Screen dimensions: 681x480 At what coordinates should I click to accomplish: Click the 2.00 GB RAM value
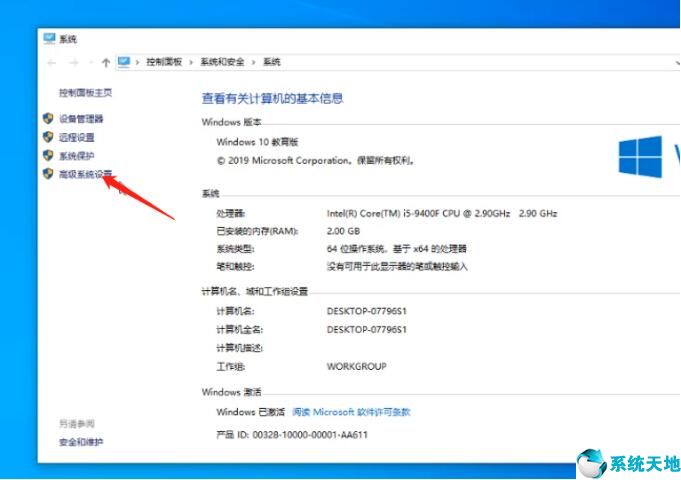[343, 231]
